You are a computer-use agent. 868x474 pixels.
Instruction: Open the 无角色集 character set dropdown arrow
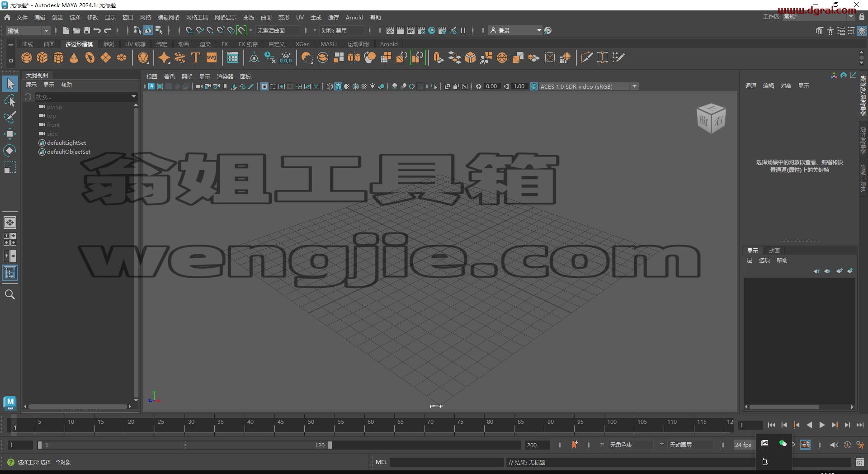602,445
